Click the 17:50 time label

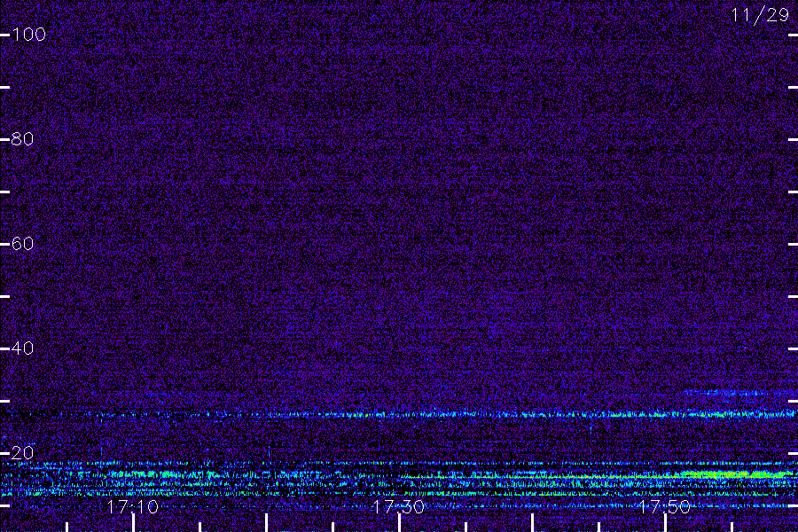pos(665,507)
